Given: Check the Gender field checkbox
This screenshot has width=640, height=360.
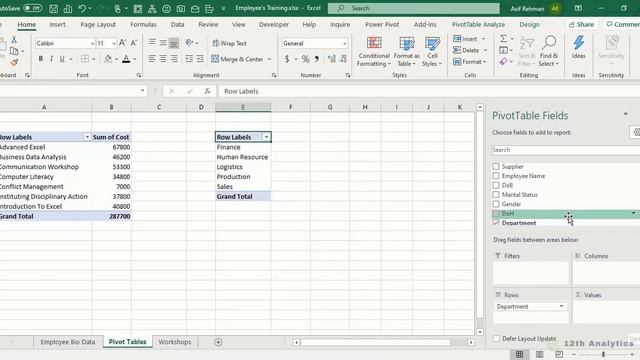Looking at the screenshot, I should [496, 204].
